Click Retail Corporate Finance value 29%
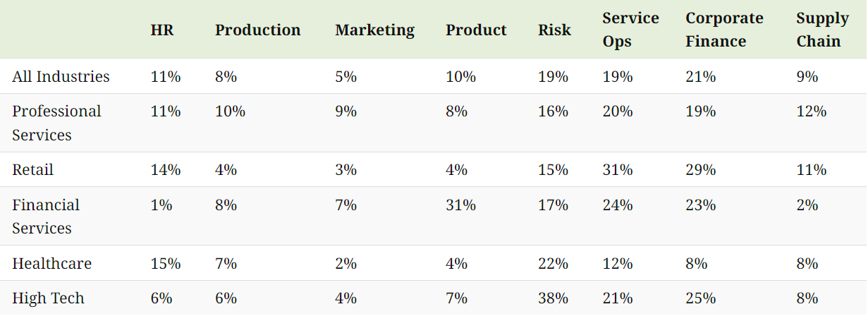 pos(700,170)
